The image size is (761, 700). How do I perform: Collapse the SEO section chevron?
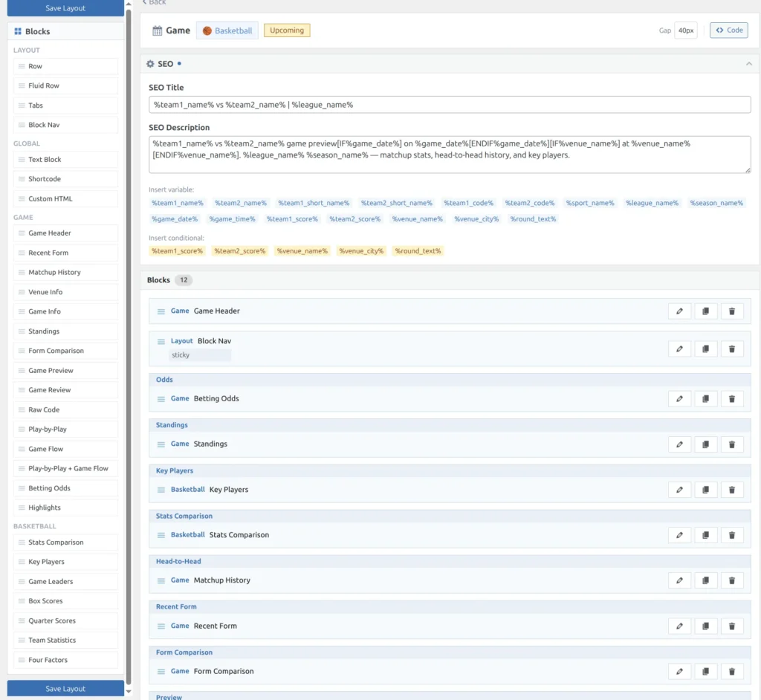point(749,64)
